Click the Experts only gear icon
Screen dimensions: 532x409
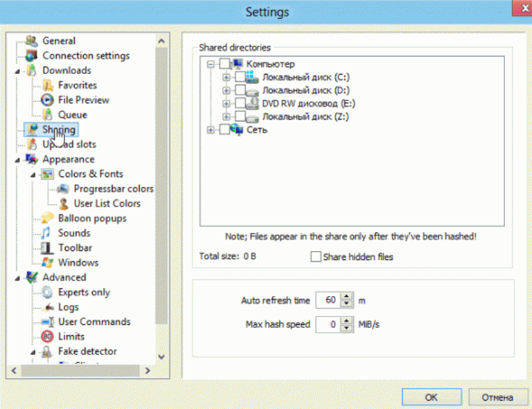click(47, 292)
